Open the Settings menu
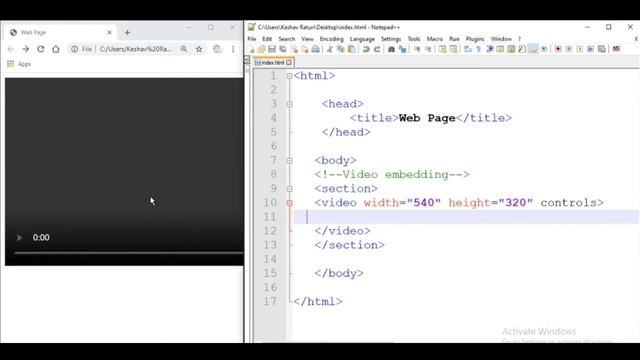Image resolution: width=640 pixels, height=360 pixels. tap(391, 39)
